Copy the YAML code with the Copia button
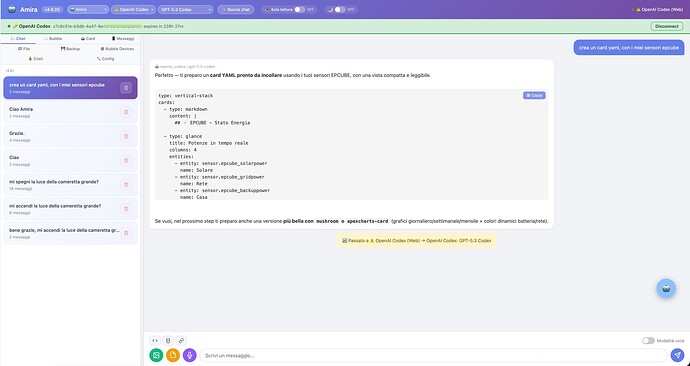 (534, 95)
